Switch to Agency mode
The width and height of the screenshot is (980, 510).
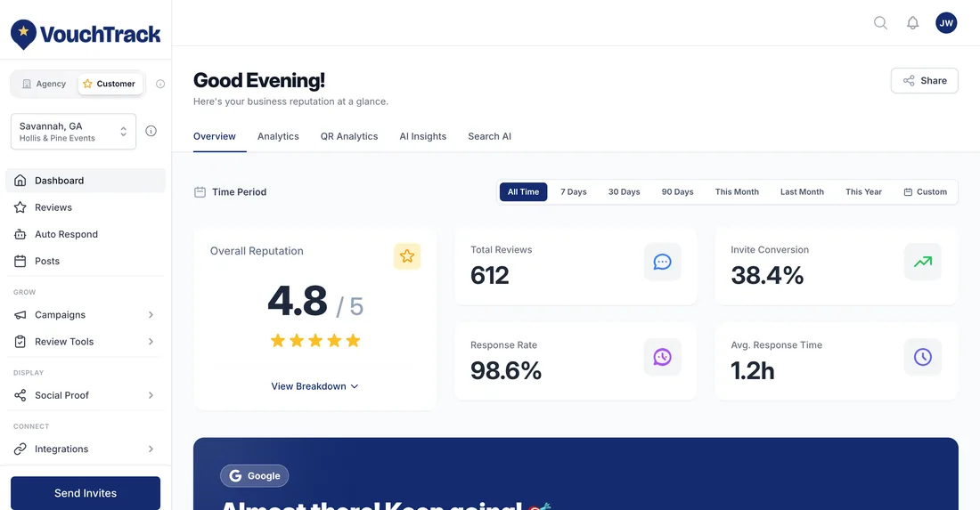[x=44, y=84]
